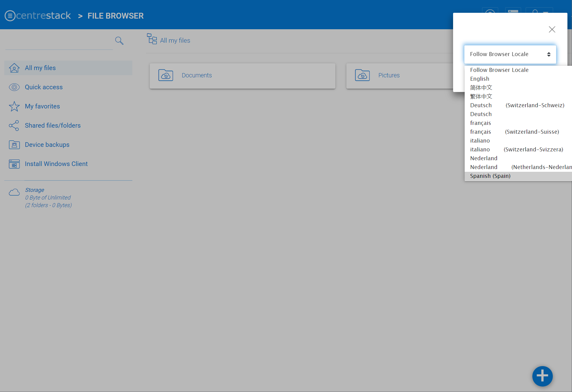This screenshot has height=392, width=572.
Task: Click the Follow Browser Locale dropdown box
Action: [510, 54]
